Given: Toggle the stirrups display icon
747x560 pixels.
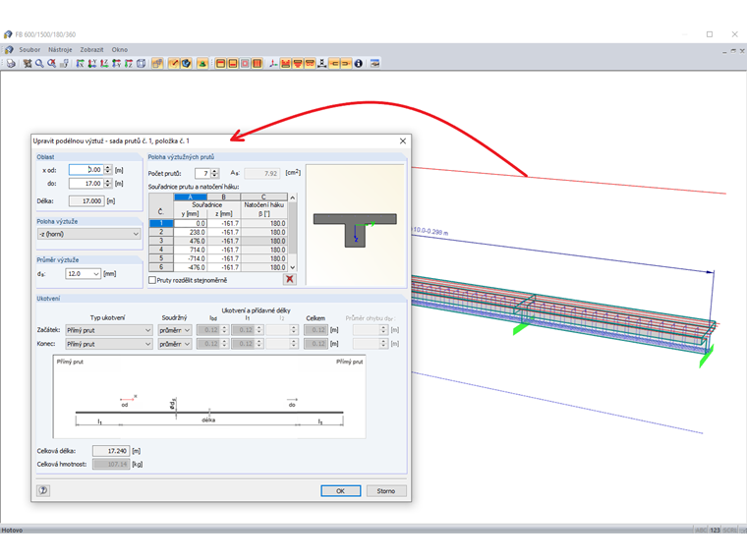Looking at the screenshot, I should click(257, 63).
